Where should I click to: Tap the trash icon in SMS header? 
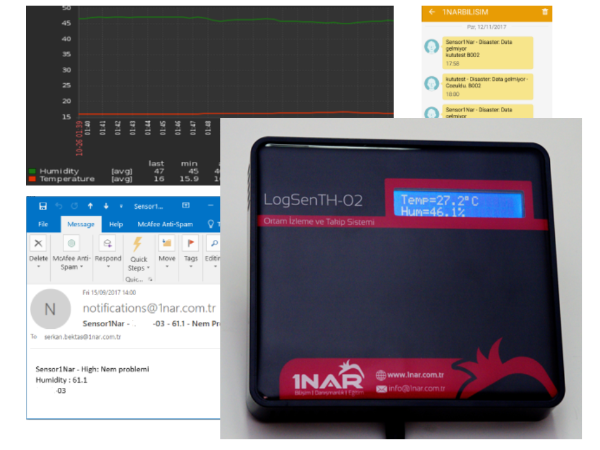545,12
